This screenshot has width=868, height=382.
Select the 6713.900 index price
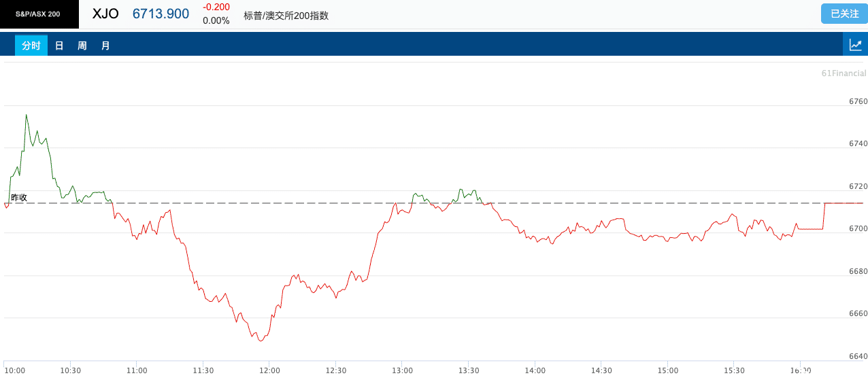pyautogui.click(x=161, y=14)
